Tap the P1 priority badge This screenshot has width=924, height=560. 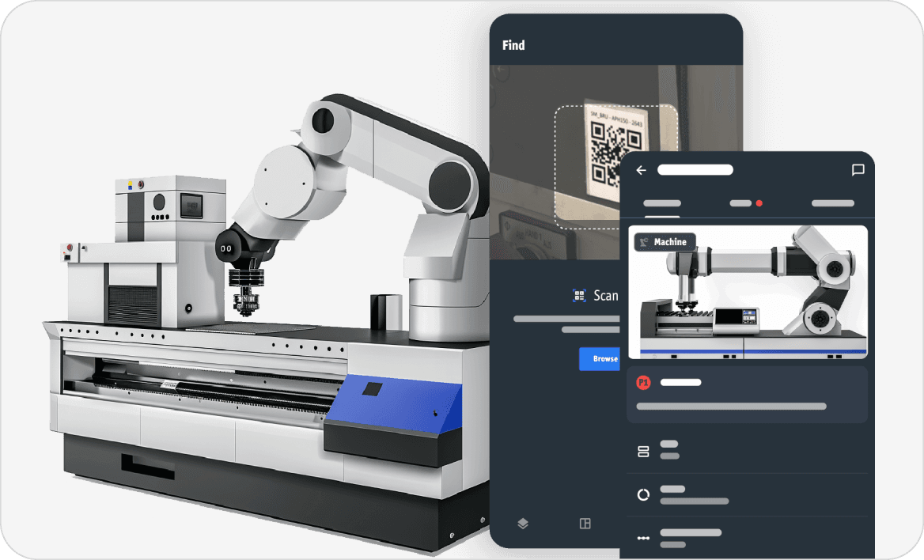[645, 380]
